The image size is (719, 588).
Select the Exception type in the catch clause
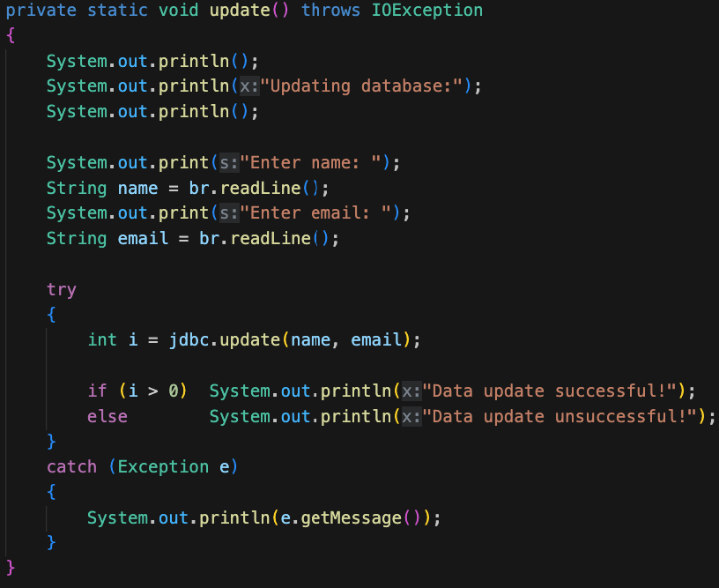tap(162, 466)
